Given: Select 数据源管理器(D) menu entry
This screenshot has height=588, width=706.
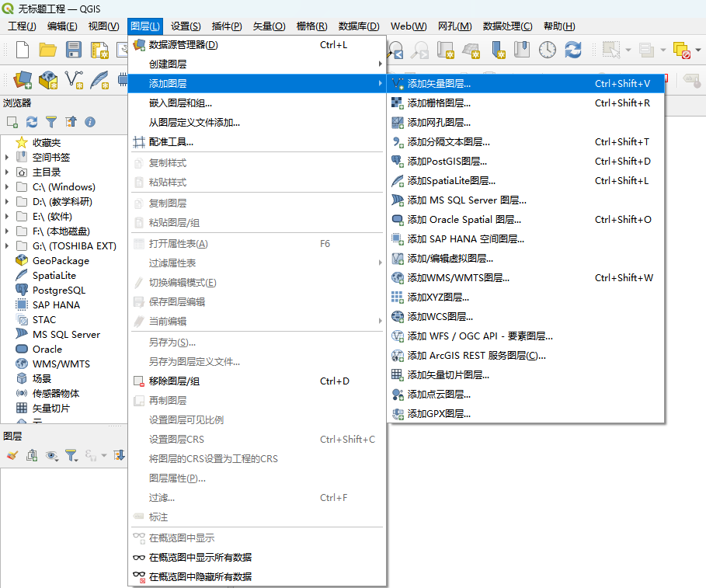Looking at the screenshot, I should [257, 44].
